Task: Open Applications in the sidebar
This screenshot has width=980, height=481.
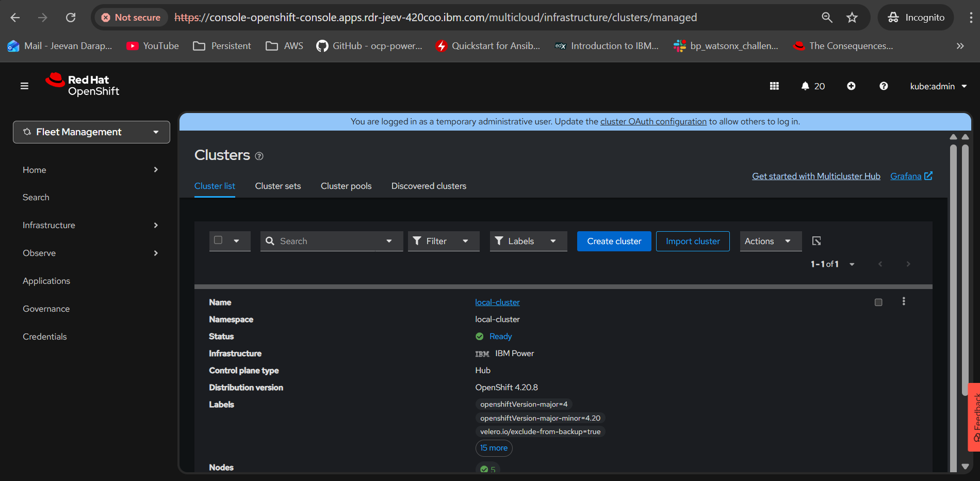Action: point(46,281)
